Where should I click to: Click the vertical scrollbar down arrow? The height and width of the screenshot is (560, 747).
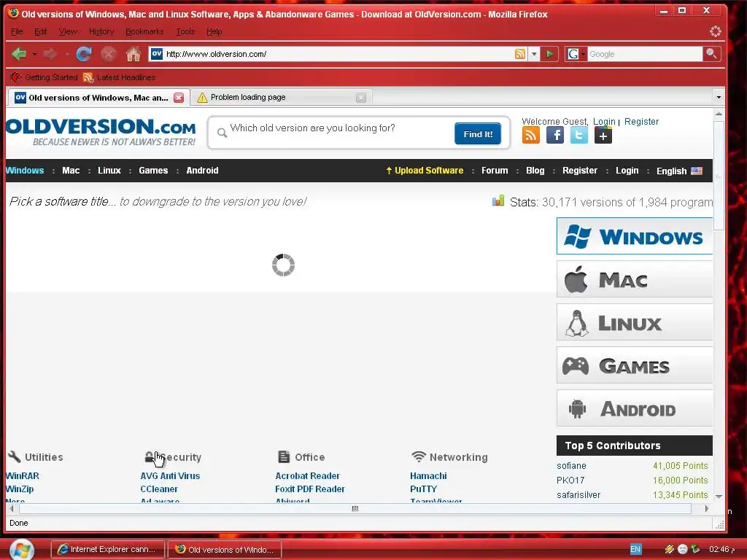[x=719, y=497]
